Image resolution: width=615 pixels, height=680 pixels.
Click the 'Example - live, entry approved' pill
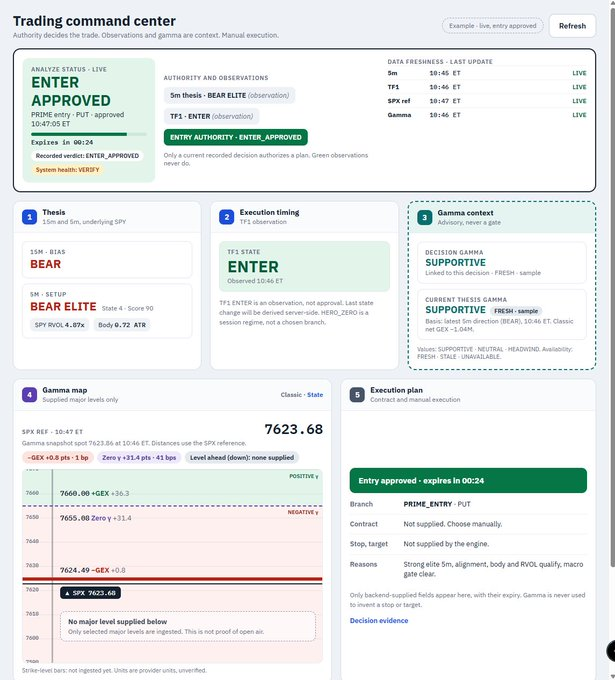(x=492, y=26)
